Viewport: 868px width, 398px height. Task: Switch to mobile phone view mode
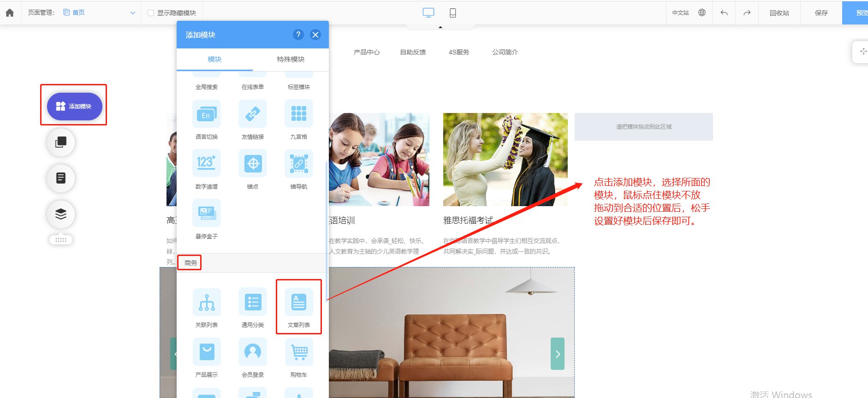tap(453, 13)
